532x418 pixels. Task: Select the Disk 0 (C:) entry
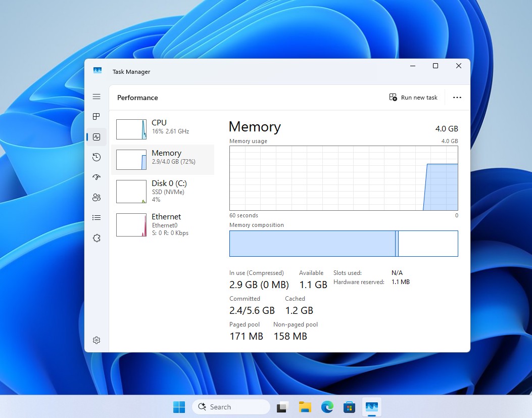tap(163, 192)
